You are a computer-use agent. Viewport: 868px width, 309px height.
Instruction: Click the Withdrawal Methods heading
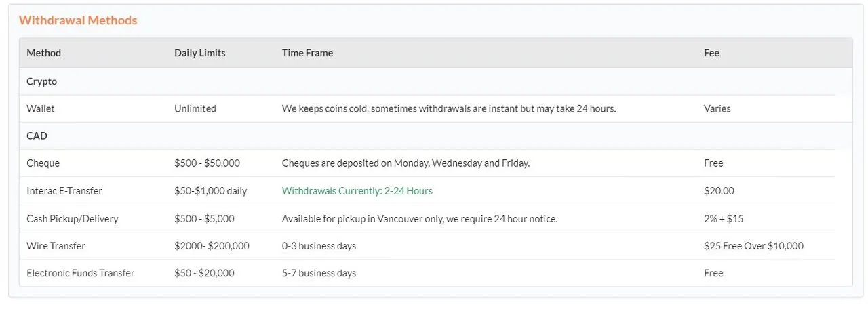(78, 20)
